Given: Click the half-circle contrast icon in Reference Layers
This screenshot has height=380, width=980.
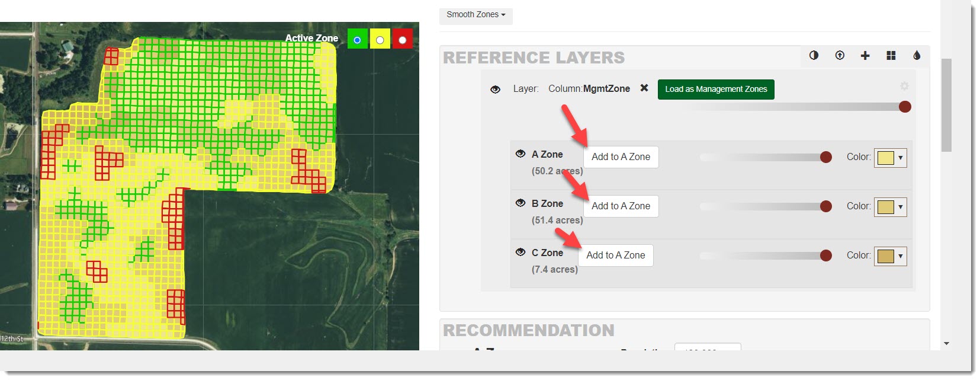Looking at the screenshot, I should coord(814,55).
